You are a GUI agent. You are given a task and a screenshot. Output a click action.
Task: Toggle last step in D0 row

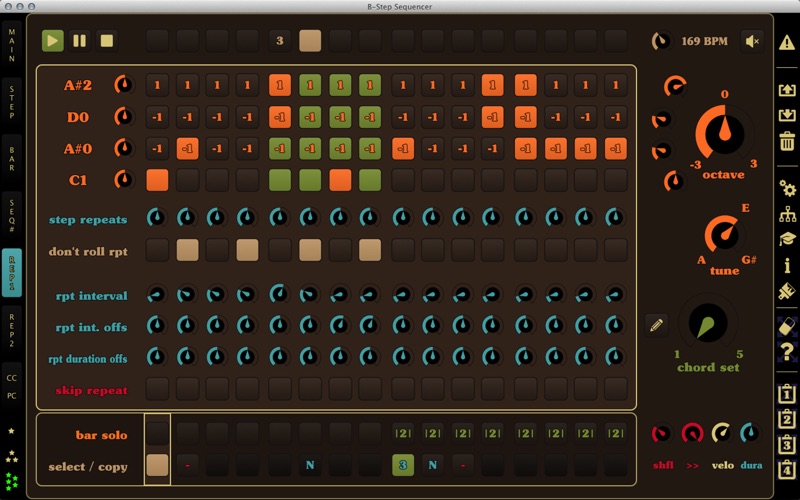tap(616, 117)
